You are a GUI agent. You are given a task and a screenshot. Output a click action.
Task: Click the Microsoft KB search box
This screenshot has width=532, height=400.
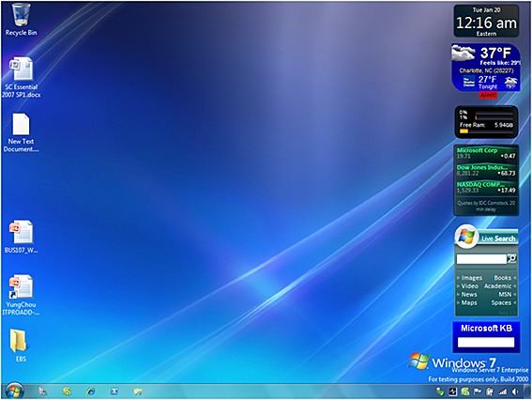pyautogui.click(x=486, y=343)
